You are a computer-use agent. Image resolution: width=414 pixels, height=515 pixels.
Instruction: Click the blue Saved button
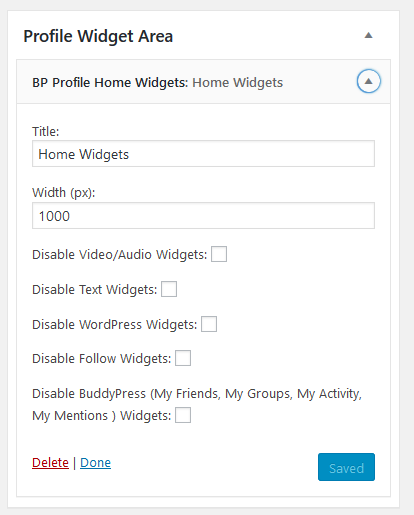[346, 467]
